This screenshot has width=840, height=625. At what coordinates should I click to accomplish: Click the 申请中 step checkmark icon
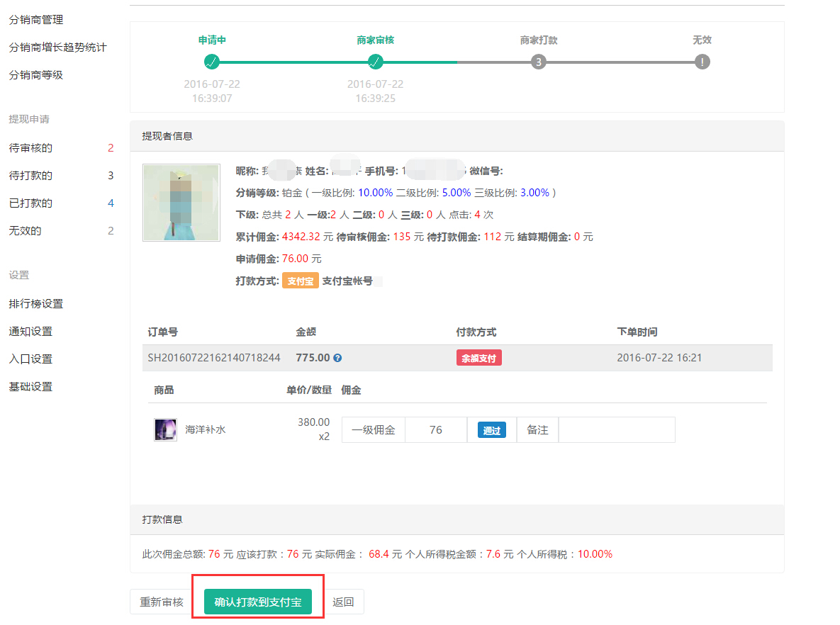(x=211, y=62)
